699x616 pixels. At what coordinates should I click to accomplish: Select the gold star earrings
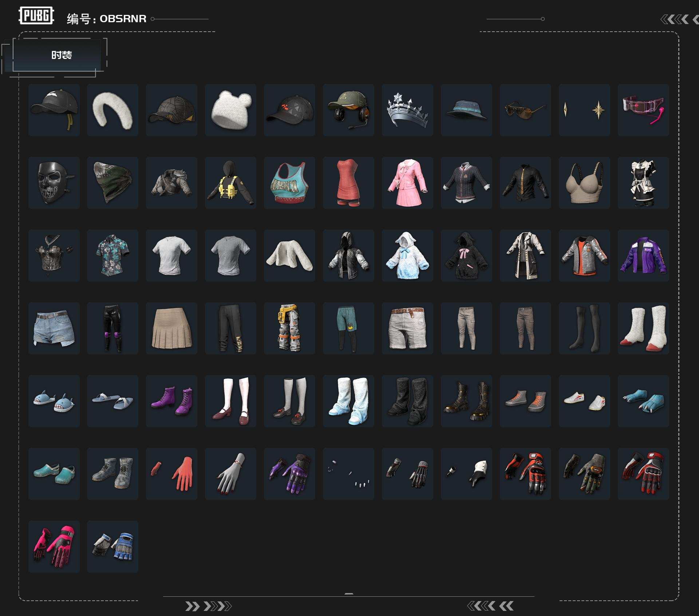click(x=584, y=110)
